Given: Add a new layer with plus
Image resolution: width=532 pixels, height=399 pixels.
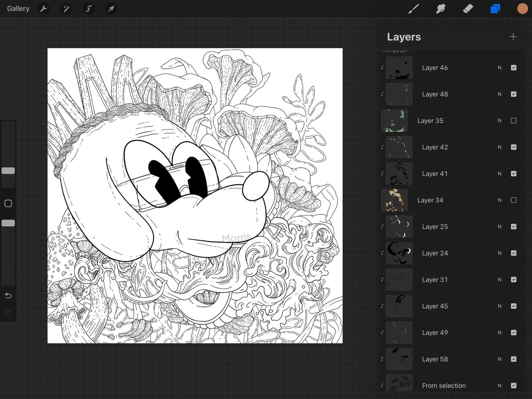Looking at the screenshot, I should 513,37.
